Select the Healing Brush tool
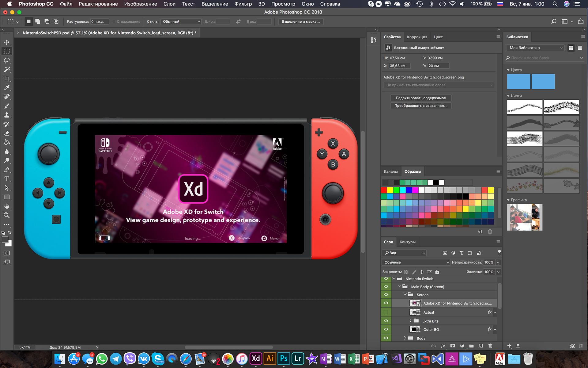Viewport: 588px width, 368px height. (x=7, y=97)
